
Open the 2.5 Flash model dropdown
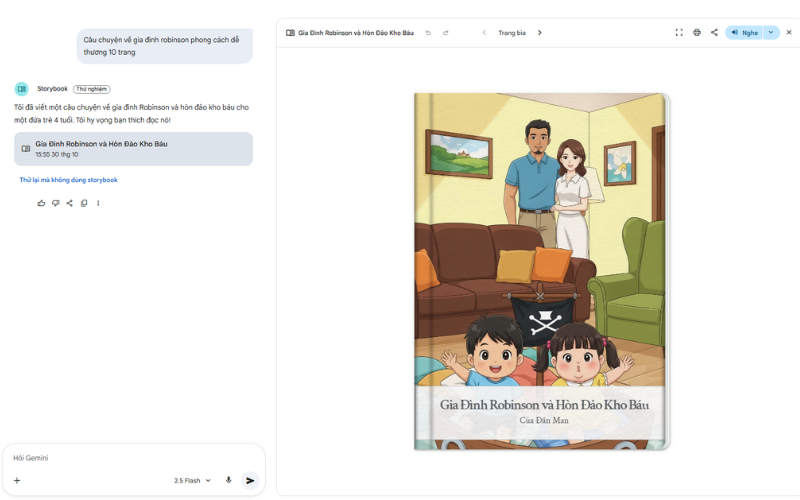[192, 480]
